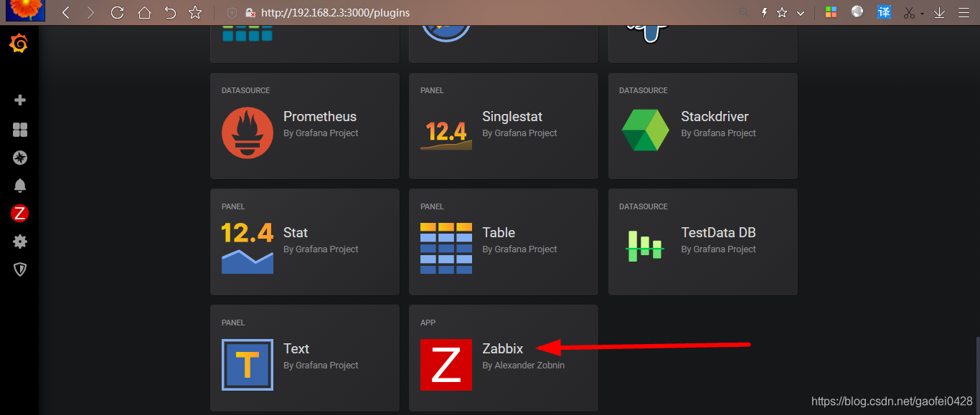Click the undo restore arrow in toolbar
980x415 pixels.
(170, 12)
